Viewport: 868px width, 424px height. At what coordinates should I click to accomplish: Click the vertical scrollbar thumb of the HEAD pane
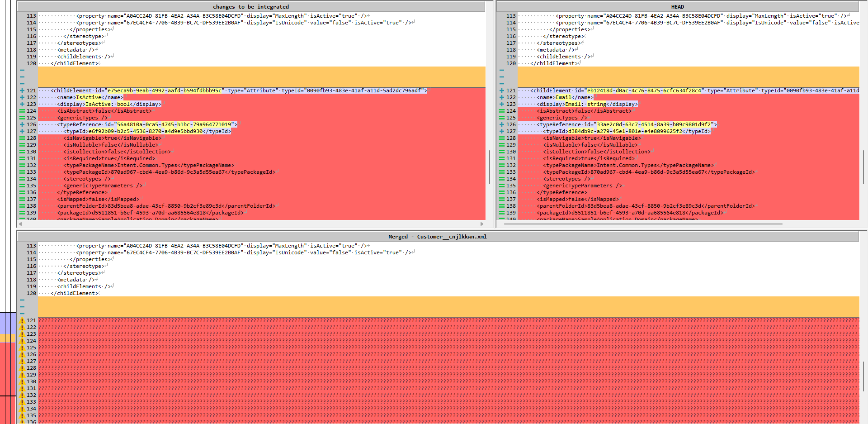pos(863,167)
